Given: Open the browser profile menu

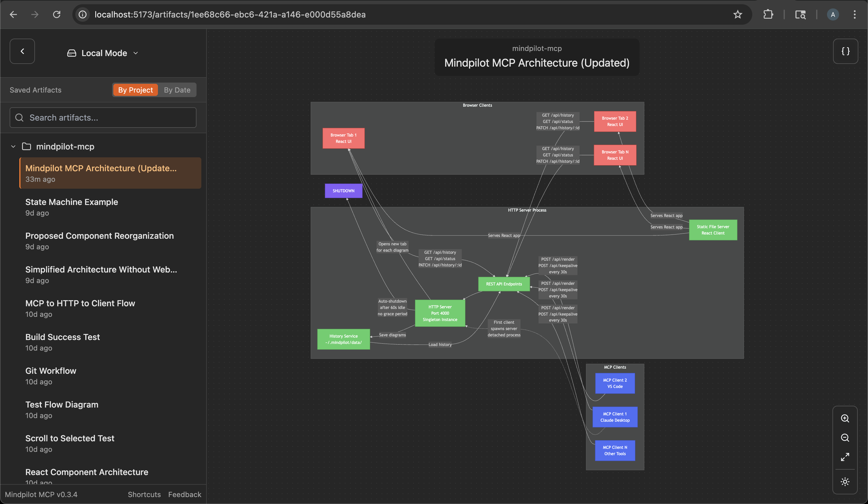Looking at the screenshot, I should click(832, 14).
